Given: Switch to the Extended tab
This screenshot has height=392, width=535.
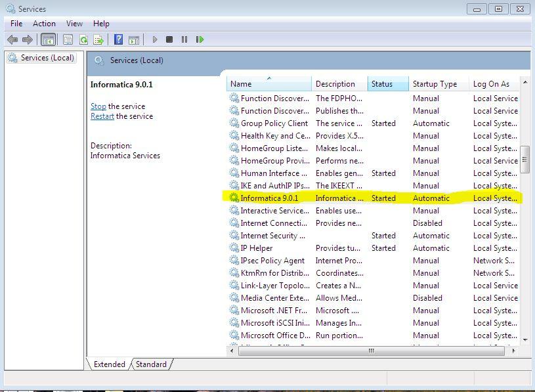Looking at the screenshot, I should (109, 364).
